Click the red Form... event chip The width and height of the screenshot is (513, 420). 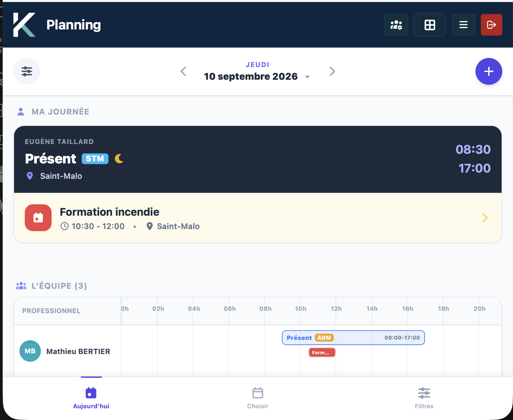click(322, 352)
